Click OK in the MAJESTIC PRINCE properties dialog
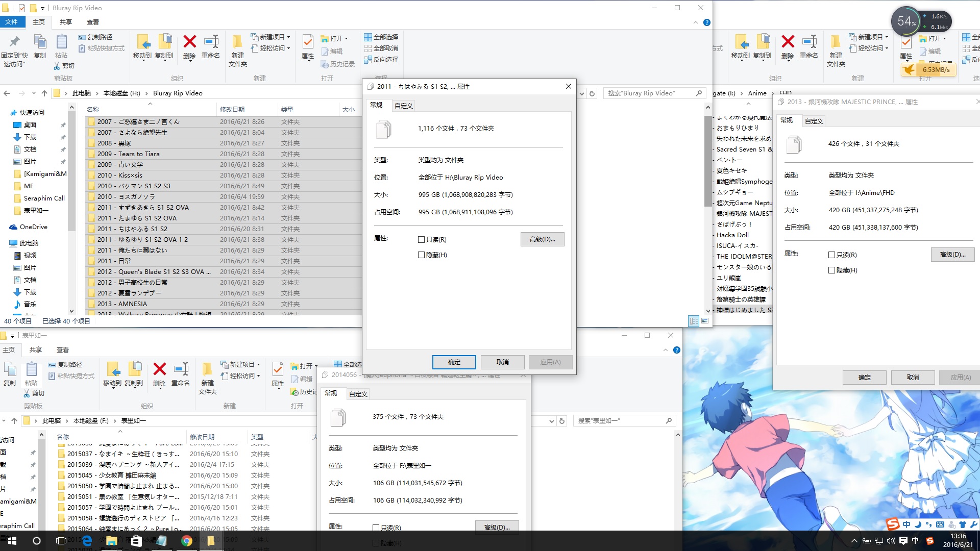Viewport: 980px width, 551px height. pyautogui.click(x=865, y=377)
